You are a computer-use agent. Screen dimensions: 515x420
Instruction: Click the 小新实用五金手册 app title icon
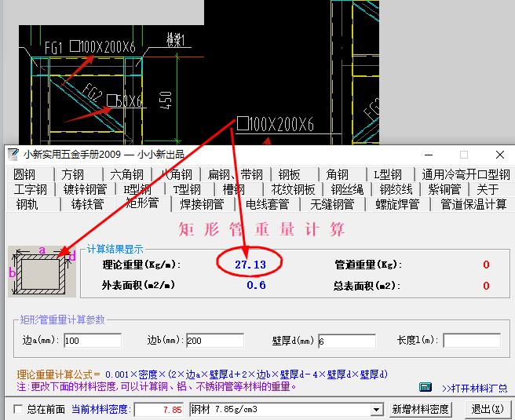click(13, 155)
